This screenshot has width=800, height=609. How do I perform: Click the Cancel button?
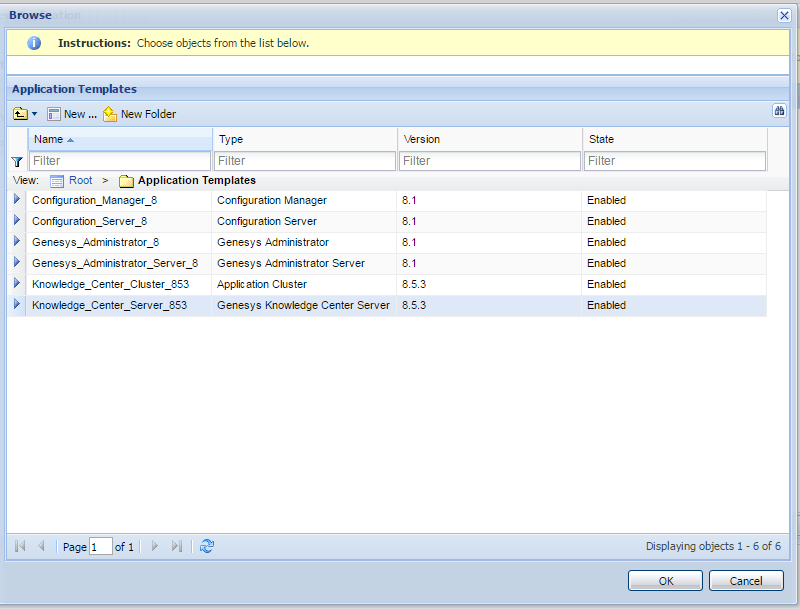[746, 581]
